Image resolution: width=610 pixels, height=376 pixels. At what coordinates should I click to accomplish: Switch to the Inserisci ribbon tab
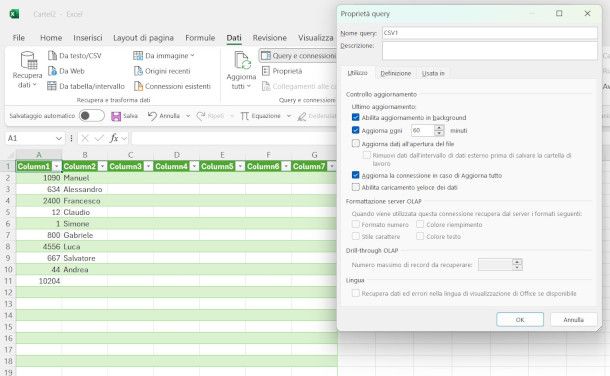(x=88, y=38)
